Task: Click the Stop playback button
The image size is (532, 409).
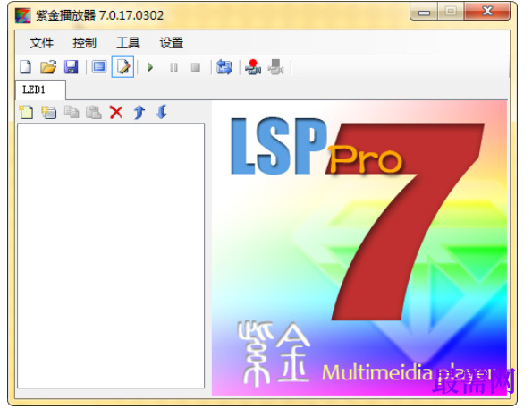Action: click(x=196, y=67)
